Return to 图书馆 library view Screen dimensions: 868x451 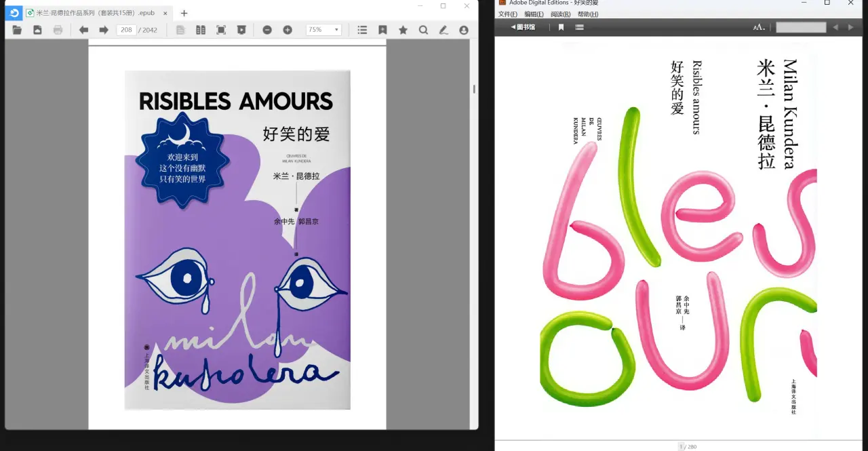click(x=523, y=27)
